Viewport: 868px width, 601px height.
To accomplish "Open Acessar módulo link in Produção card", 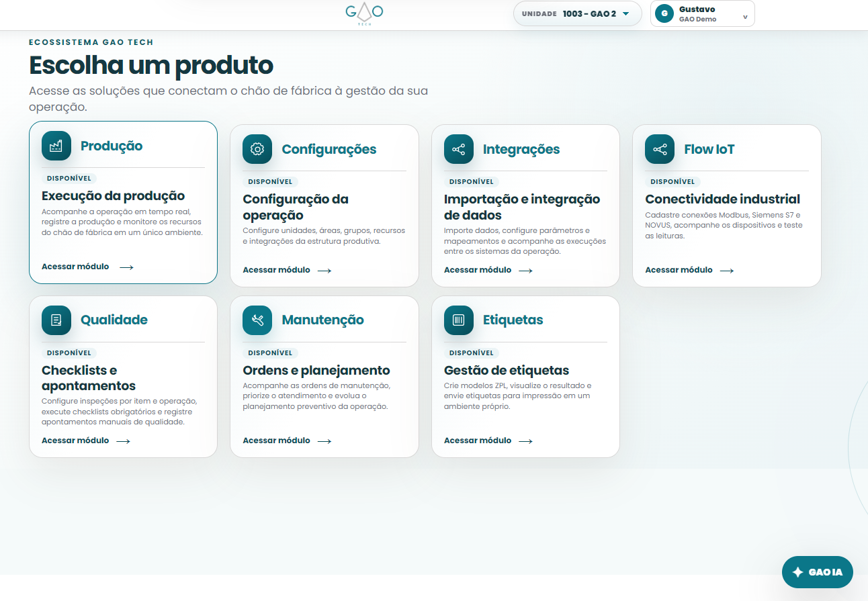I will pyautogui.click(x=88, y=267).
